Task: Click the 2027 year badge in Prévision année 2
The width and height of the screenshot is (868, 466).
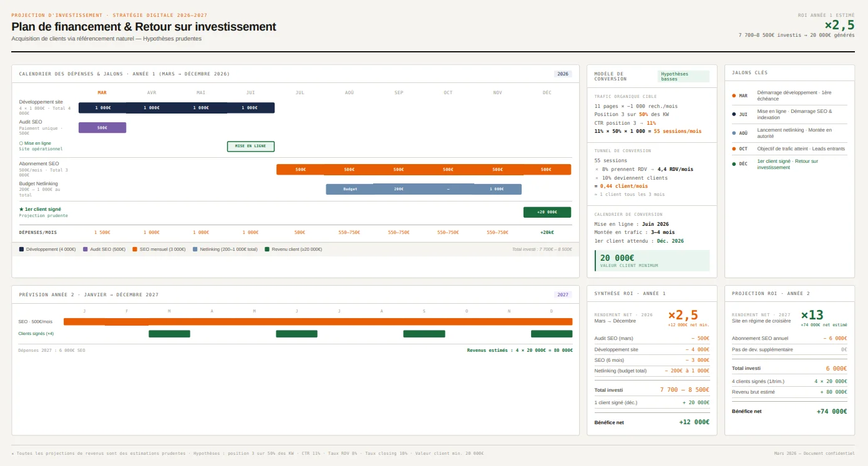Action: pyautogui.click(x=563, y=294)
